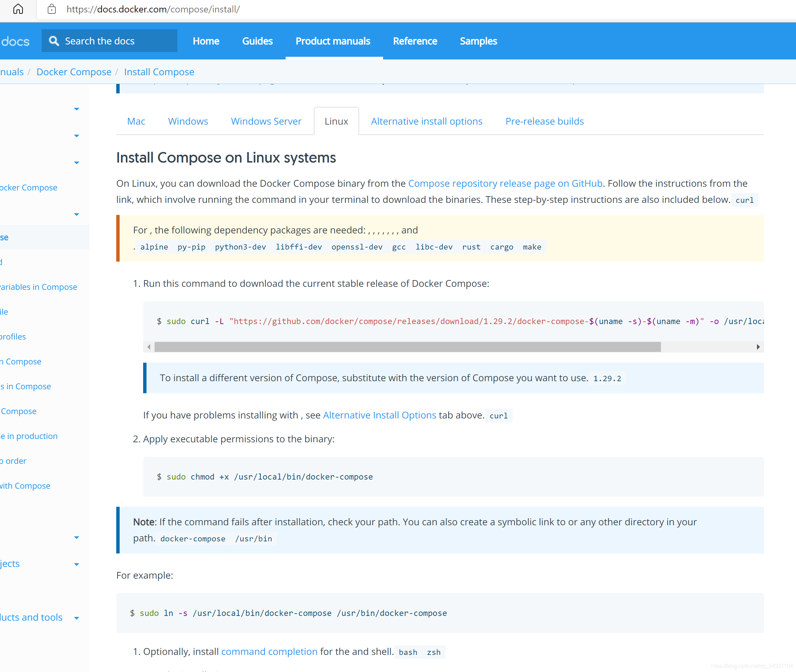Expand the 'ducts and tools' sidebar section

pyautogui.click(x=77, y=618)
